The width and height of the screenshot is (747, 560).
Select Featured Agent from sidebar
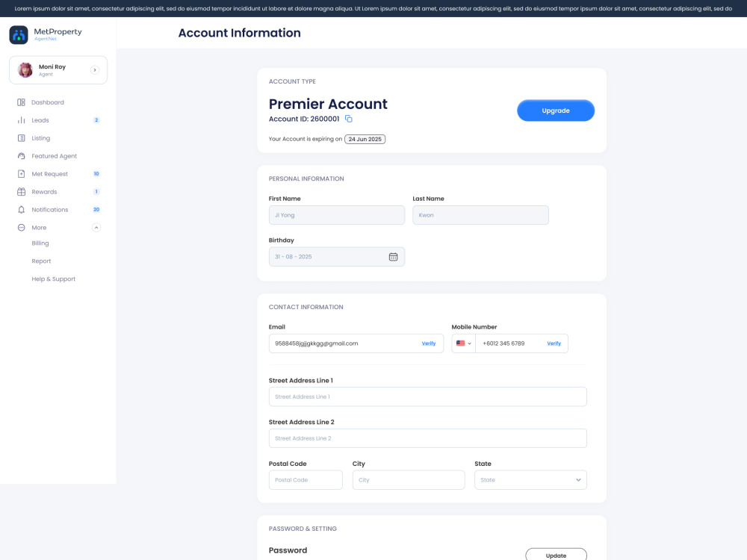click(54, 156)
